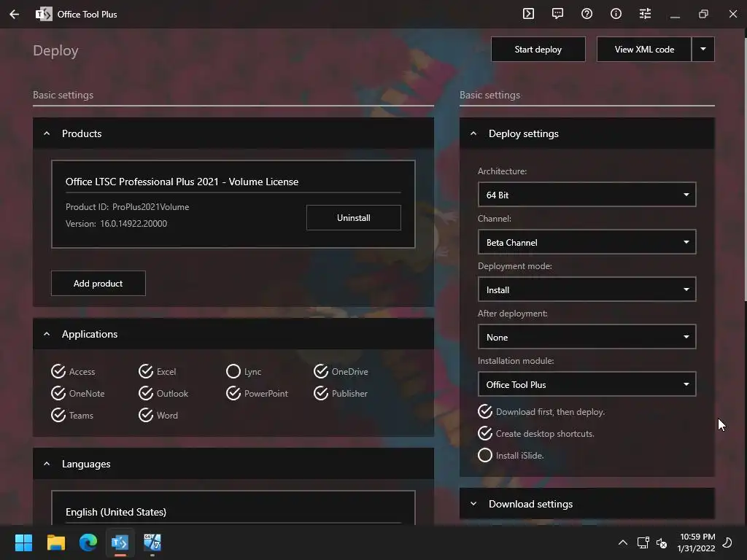Select the left Basic settings tab label

click(63, 95)
